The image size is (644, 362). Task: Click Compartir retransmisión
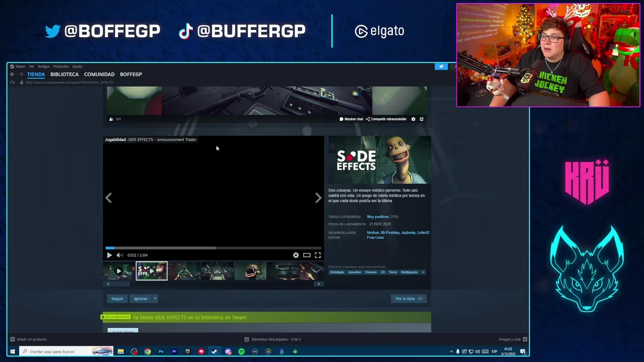coord(386,119)
